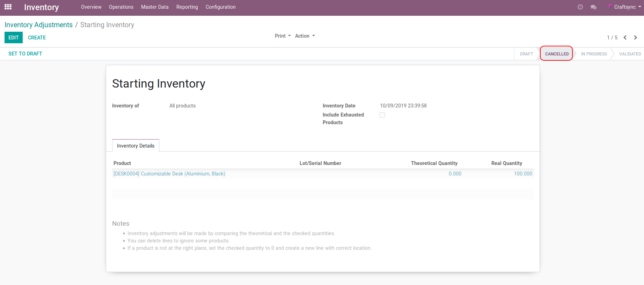Click the Edit button

14,38
